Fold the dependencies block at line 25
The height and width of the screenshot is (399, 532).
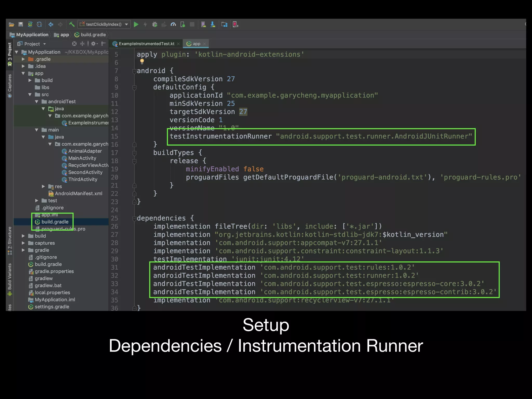[134, 218]
